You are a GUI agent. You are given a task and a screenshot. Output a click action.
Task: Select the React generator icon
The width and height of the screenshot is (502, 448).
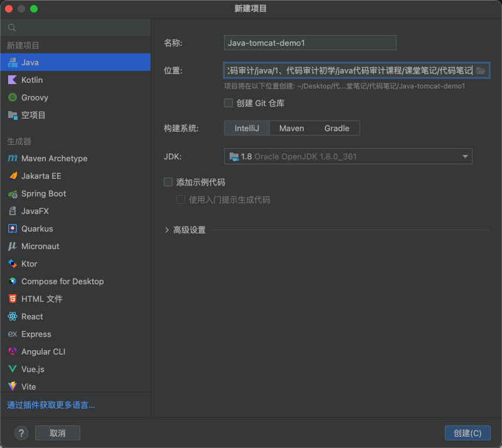(12, 317)
